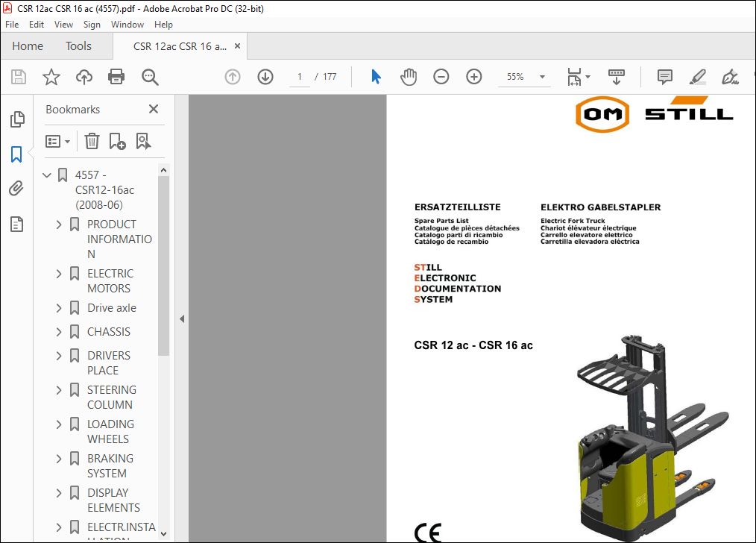Expand the BRAKING SYSTEM bookmark
756x543 pixels.
(59, 458)
